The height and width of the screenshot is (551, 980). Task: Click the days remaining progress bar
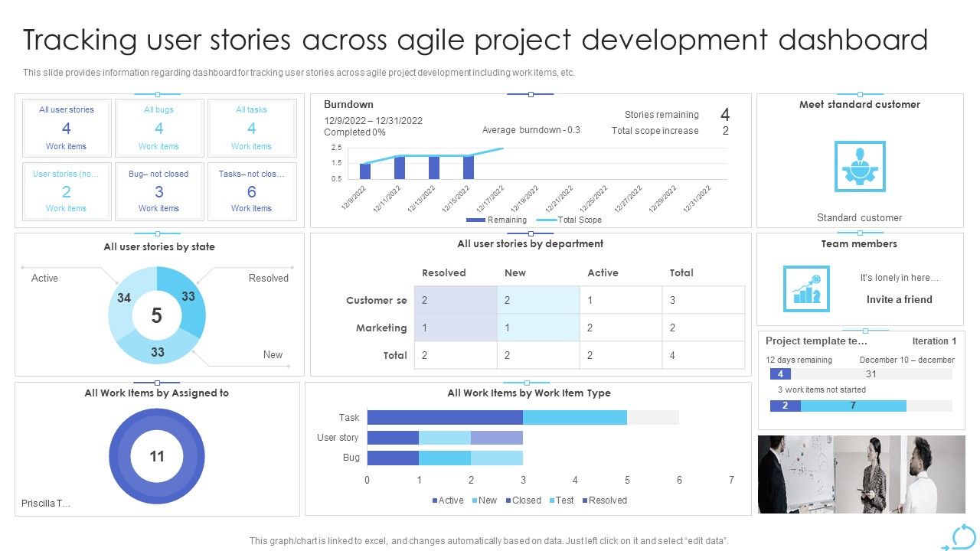[x=861, y=374]
